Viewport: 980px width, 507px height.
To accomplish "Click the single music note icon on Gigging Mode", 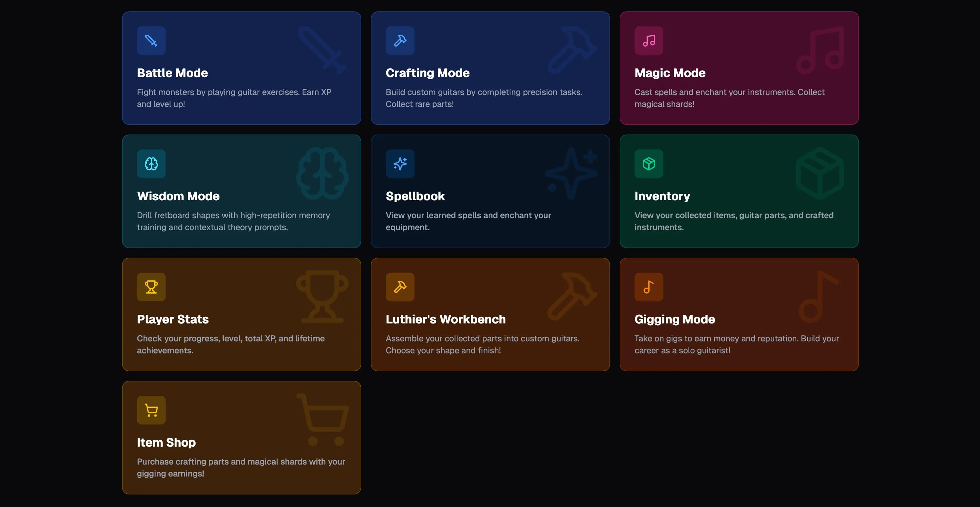I will (x=649, y=287).
